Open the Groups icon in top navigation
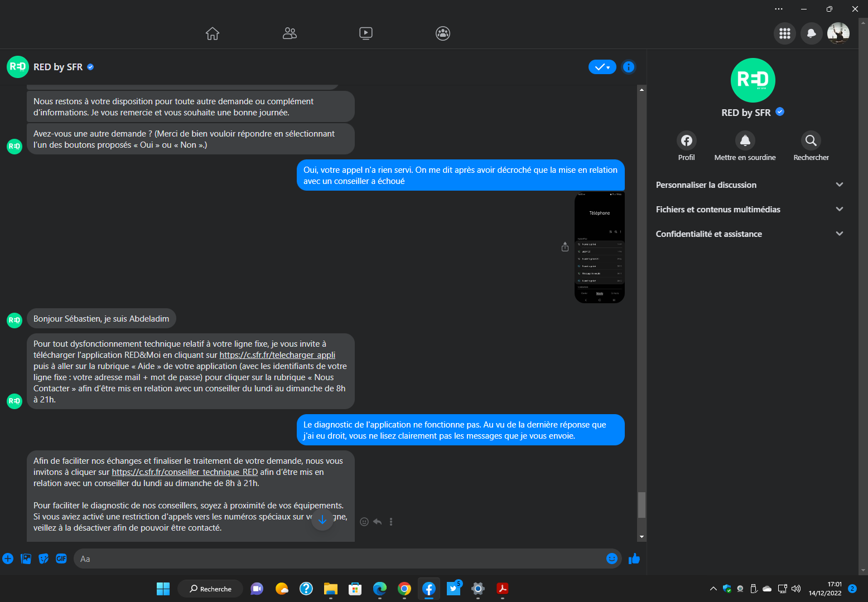This screenshot has height=602, width=868. 443,33
